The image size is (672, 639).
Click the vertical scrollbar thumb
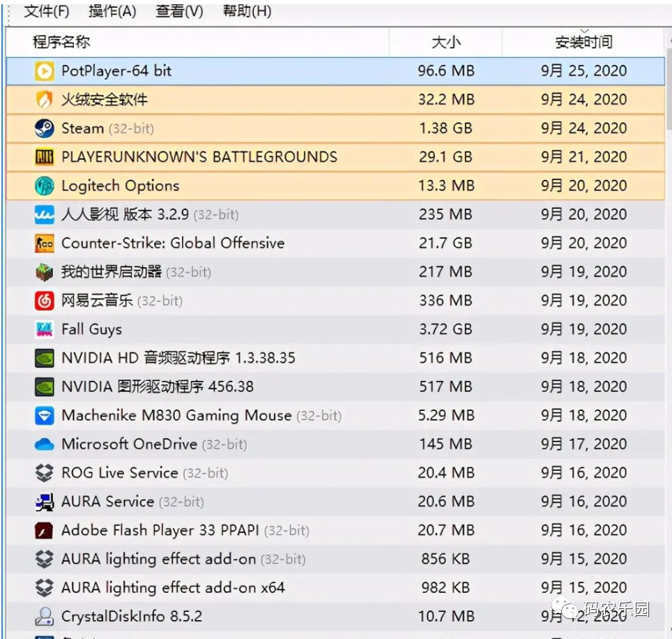pos(669,88)
